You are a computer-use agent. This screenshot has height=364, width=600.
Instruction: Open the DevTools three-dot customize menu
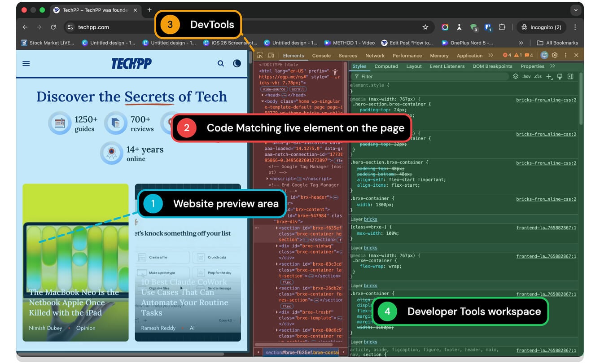click(x=566, y=55)
